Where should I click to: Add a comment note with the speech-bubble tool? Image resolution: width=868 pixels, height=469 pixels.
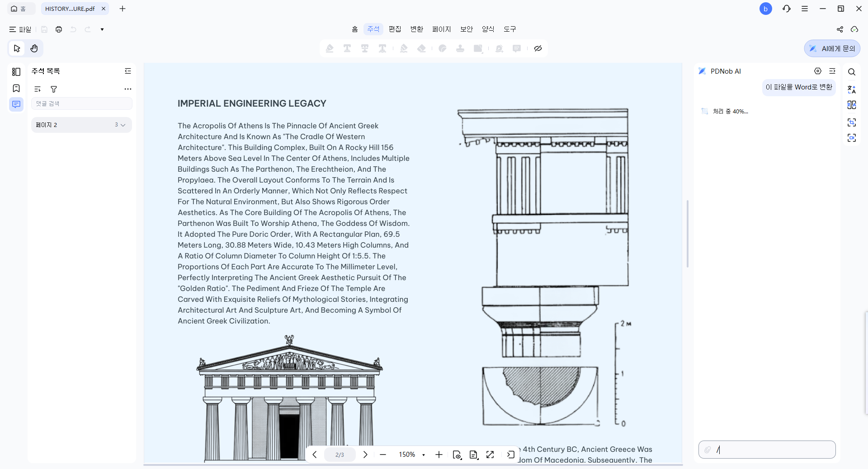[x=517, y=48]
